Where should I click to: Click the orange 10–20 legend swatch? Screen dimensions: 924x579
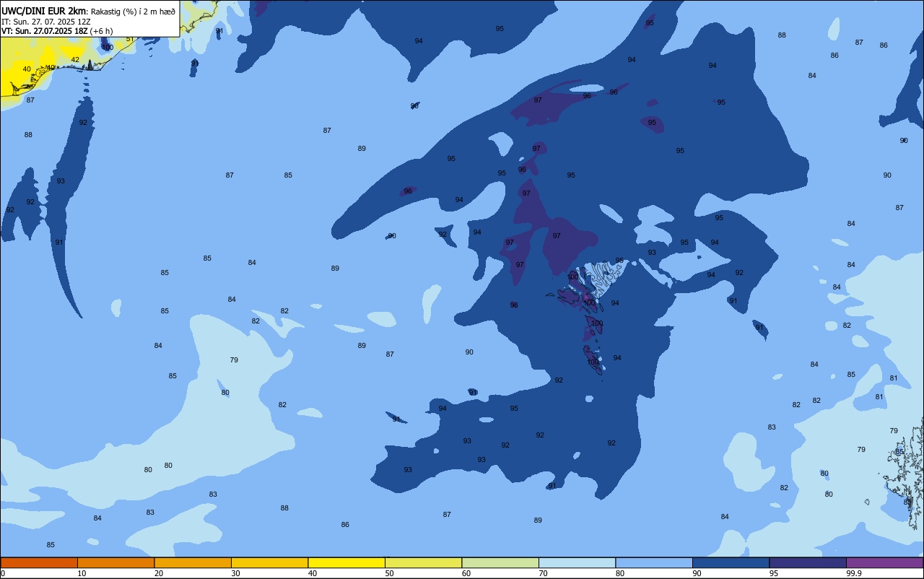click(x=115, y=562)
